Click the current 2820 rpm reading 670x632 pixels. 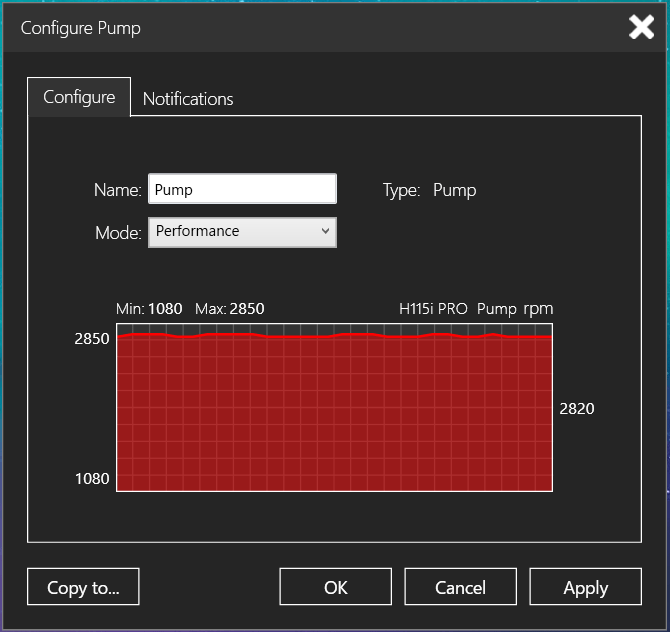577,409
